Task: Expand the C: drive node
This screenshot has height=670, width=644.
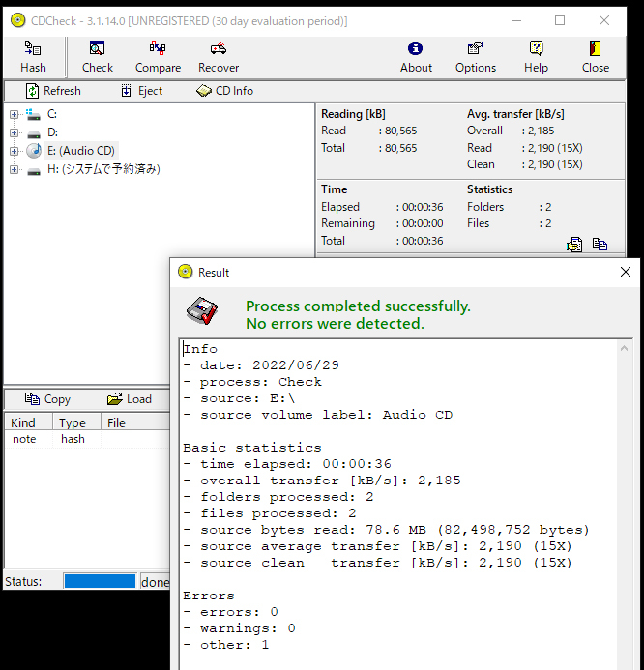Action: point(14,115)
